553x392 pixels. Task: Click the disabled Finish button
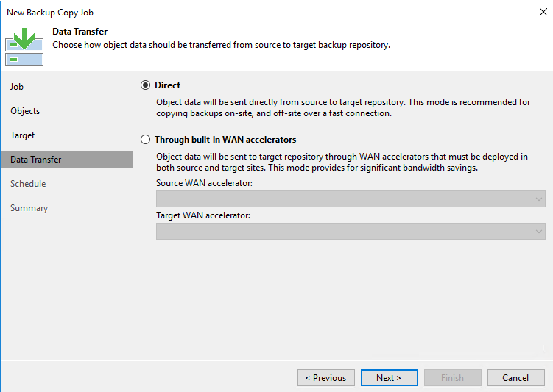[452, 377]
